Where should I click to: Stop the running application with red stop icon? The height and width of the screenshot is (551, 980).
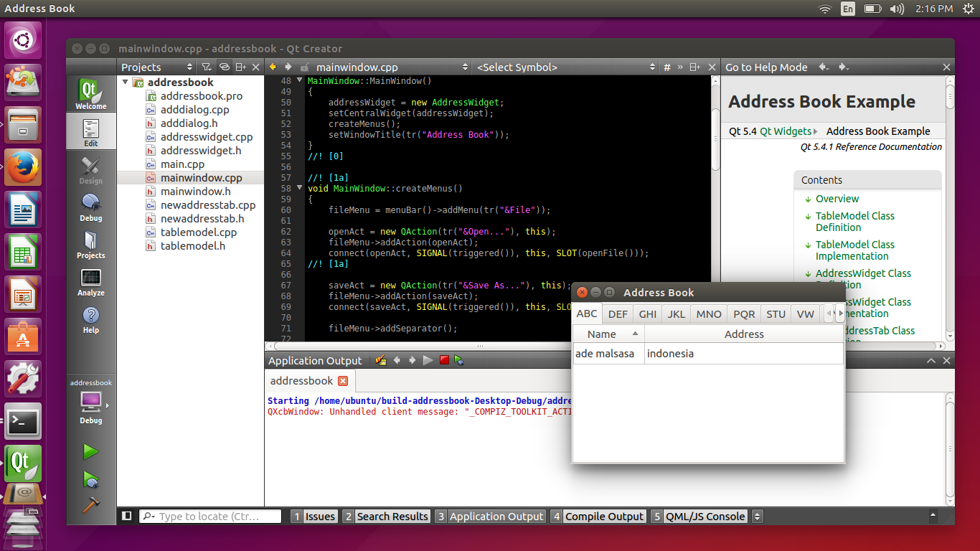click(x=444, y=359)
